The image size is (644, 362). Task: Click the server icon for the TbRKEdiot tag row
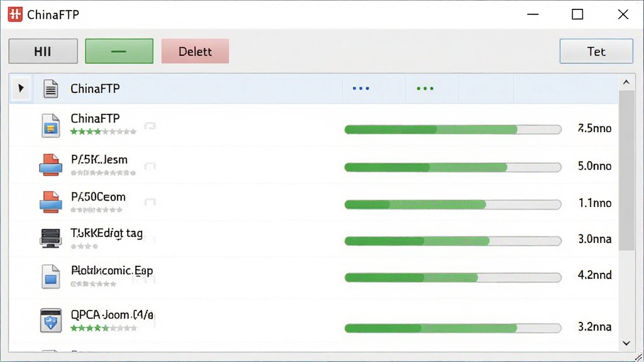[50, 238]
